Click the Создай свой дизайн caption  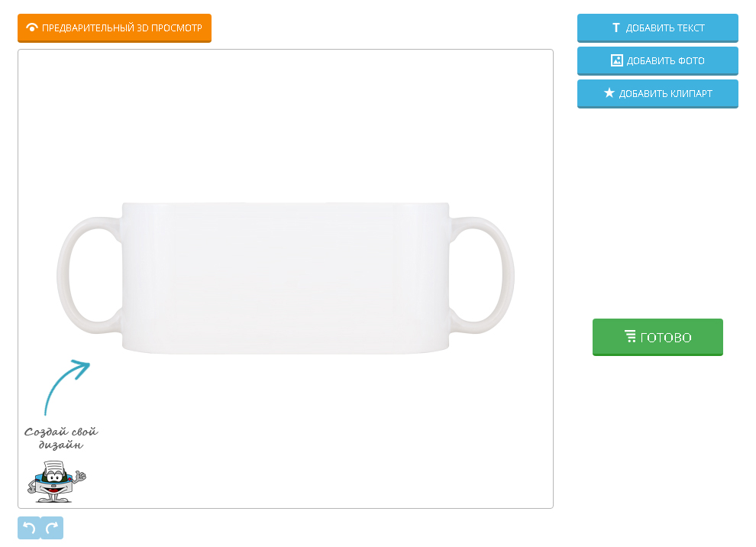pyautogui.click(x=61, y=438)
